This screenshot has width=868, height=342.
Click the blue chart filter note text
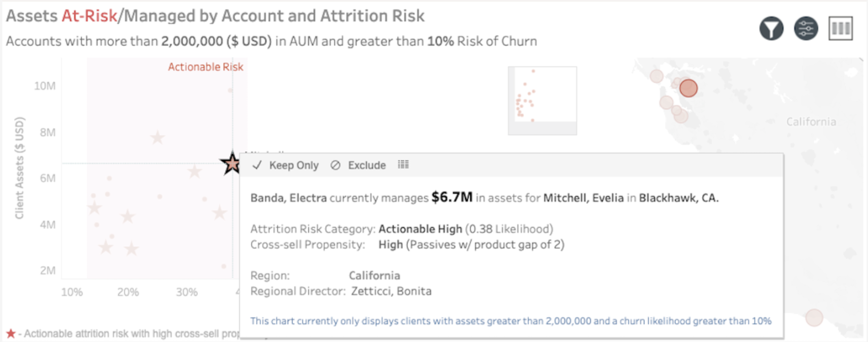pyautogui.click(x=510, y=321)
